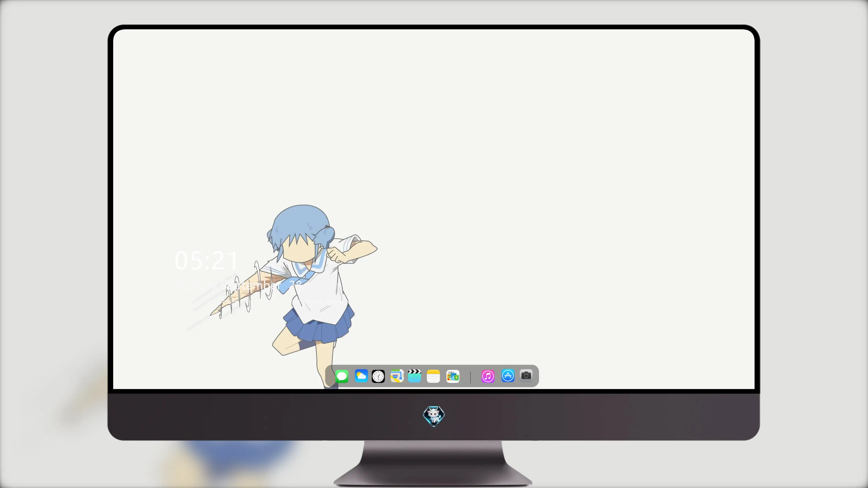Screen dimensions: 868x488
Task: Launch the iTunes Store music app
Action: pyautogui.click(x=488, y=376)
